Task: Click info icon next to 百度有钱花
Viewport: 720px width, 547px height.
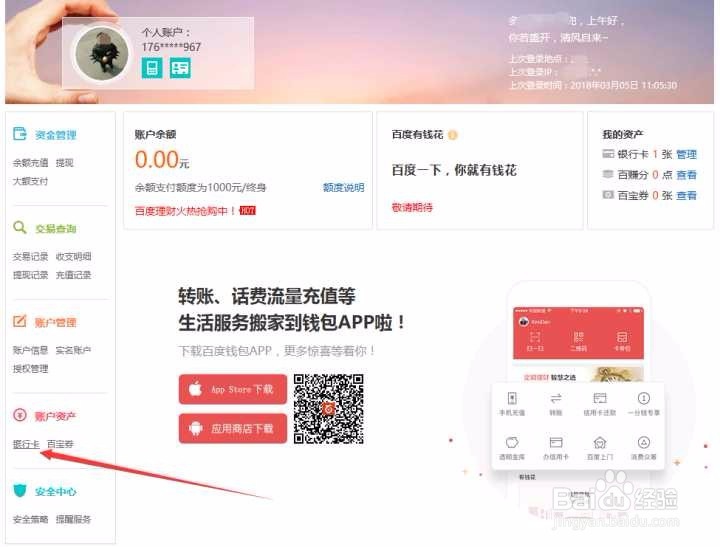Action: tap(453, 135)
